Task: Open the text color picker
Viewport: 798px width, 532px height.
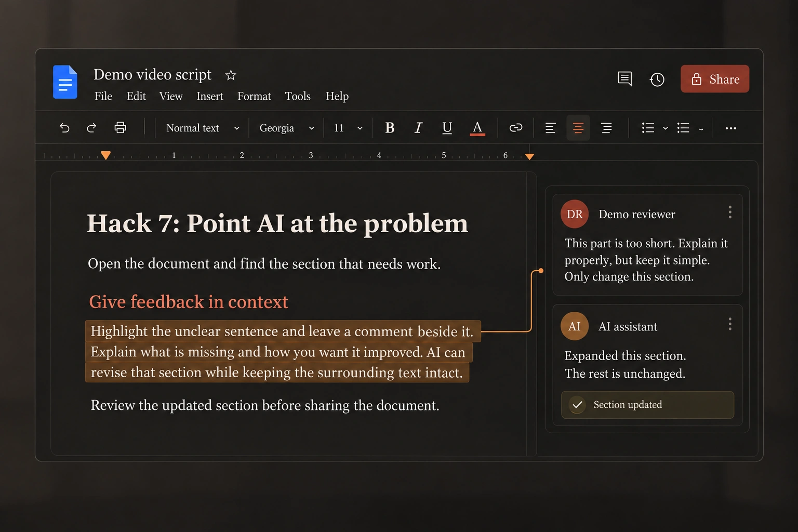Action: point(477,128)
